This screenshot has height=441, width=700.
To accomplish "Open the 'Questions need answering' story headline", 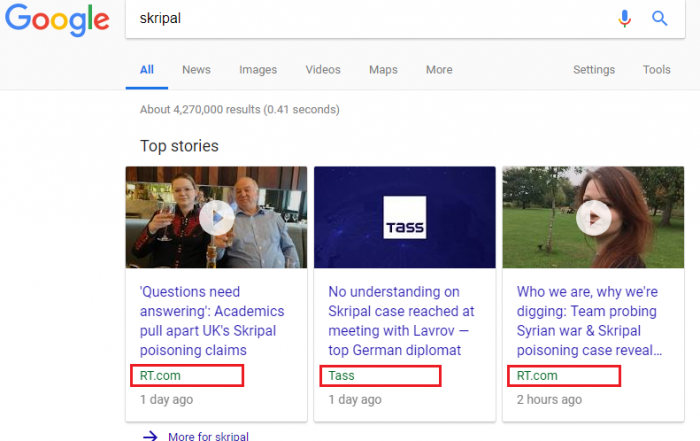I will [x=212, y=320].
